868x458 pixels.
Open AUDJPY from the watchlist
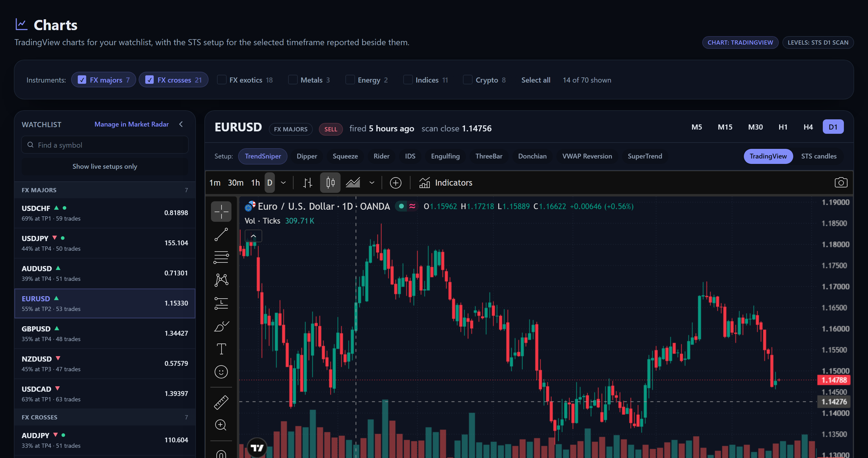coord(105,440)
